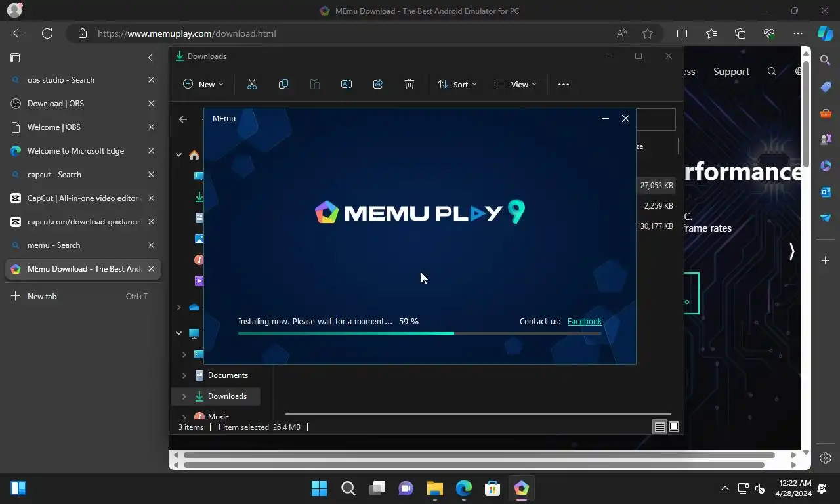Collapse the Home section in navigation pane
The height and width of the screenshot is (504, 840).
178,155
